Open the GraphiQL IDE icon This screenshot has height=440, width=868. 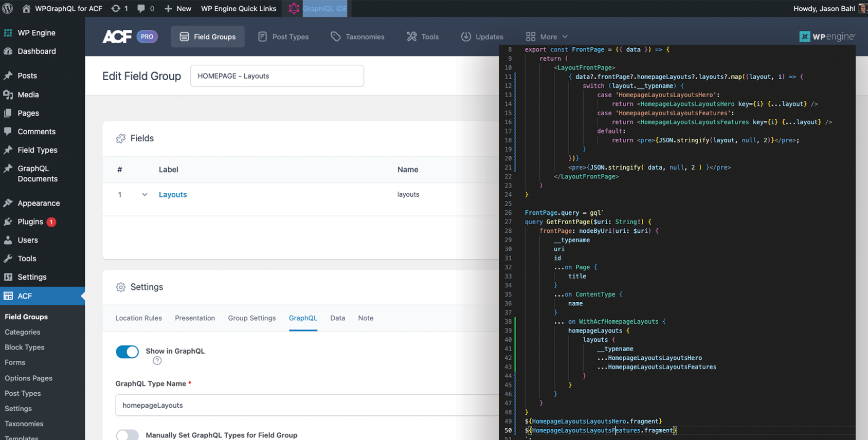point(294,8)
